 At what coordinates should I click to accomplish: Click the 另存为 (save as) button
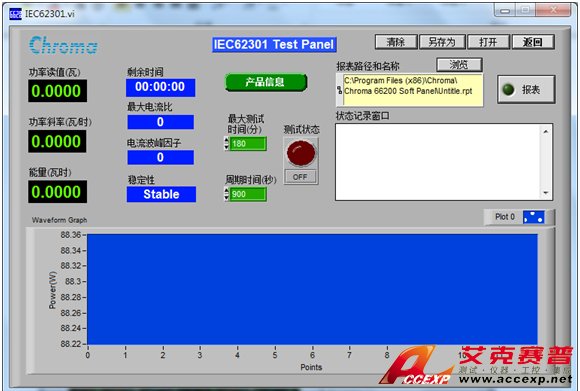(x=442, y=42)
